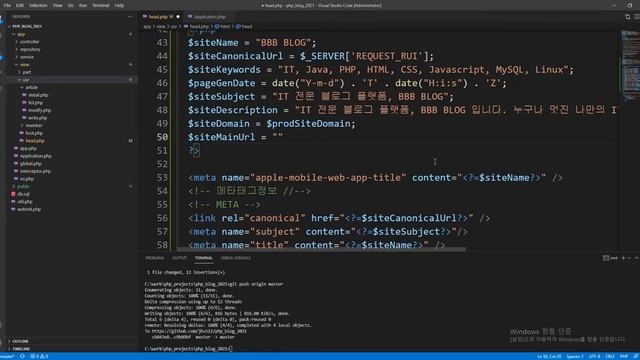This screenshot has height=360, width=640.
Task: Click the UTF-8 encoding status item
Action: point(594,356)
